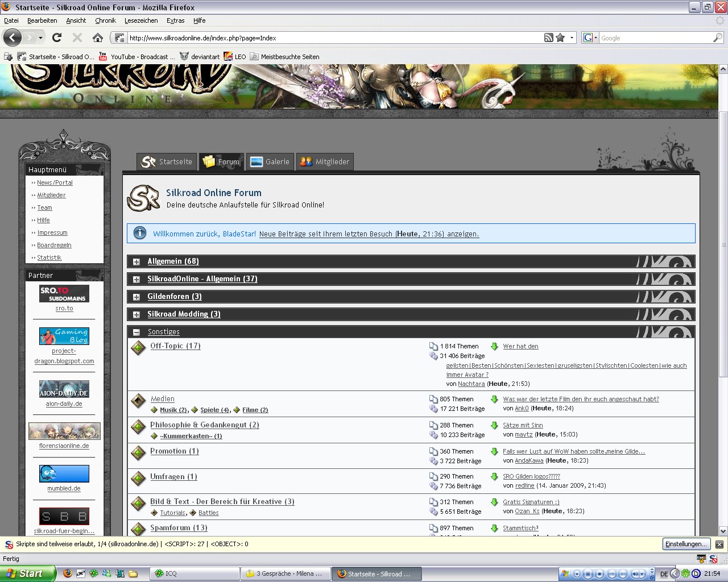Bookmark this page with the star icon

560,38
